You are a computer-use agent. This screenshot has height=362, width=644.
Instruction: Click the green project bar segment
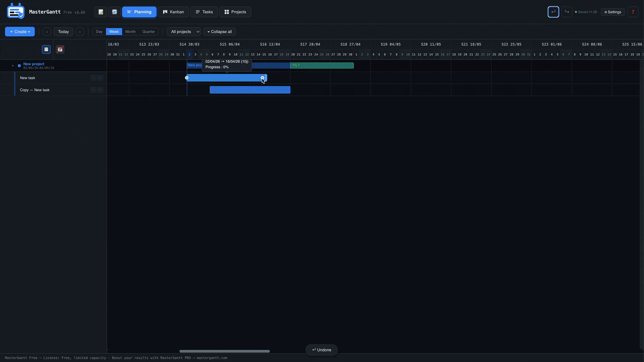(322, 65)
